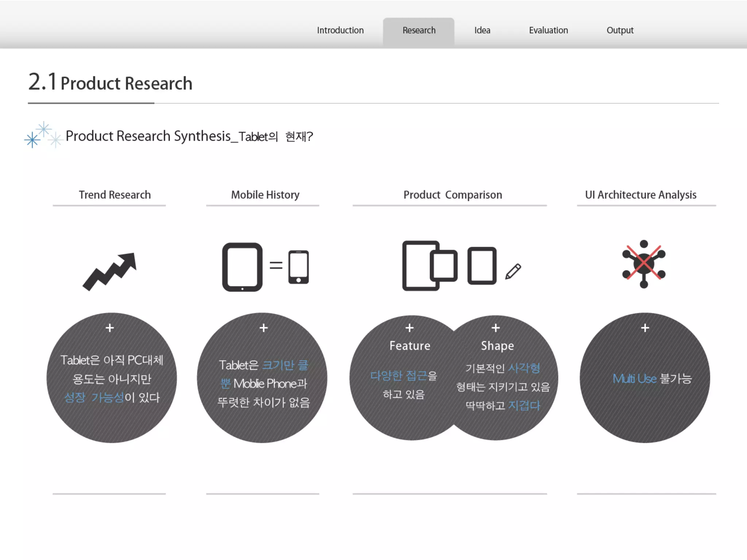Click the pencil stylus icon
Screen dimensions: 747x560
coord(513,272)
